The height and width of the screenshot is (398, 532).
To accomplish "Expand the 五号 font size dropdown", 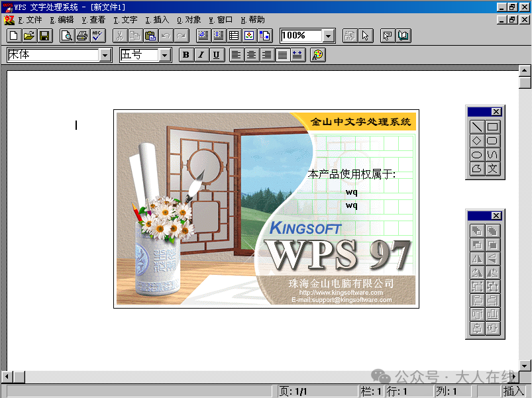I will (164, 55).
